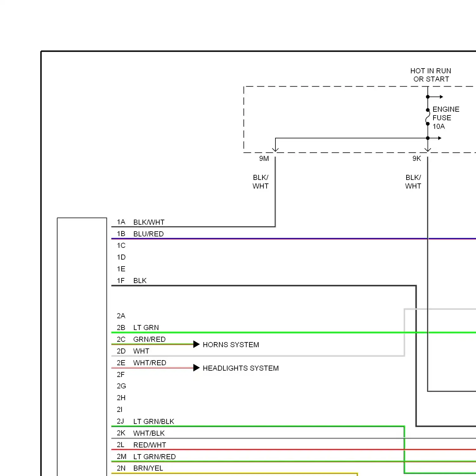Click pin 2C label
Screen dimensions: 476x476
tap(121, 340)
